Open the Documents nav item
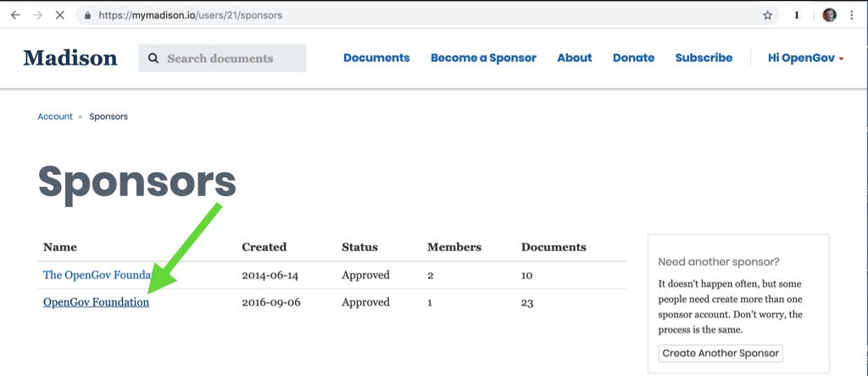The image size is (868, 376). click(x=376, y=58)
